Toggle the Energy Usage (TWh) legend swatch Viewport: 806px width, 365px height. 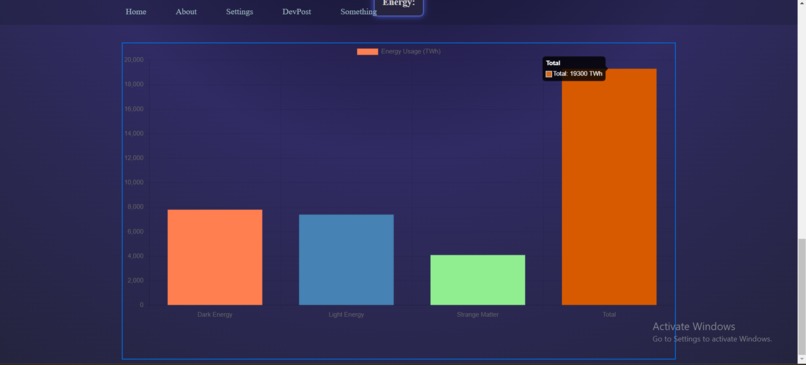368,51
